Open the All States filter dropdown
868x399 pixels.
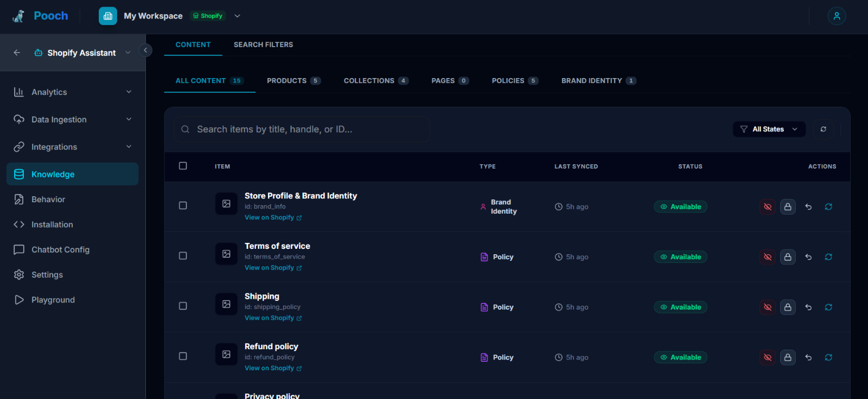pos(769,129)
